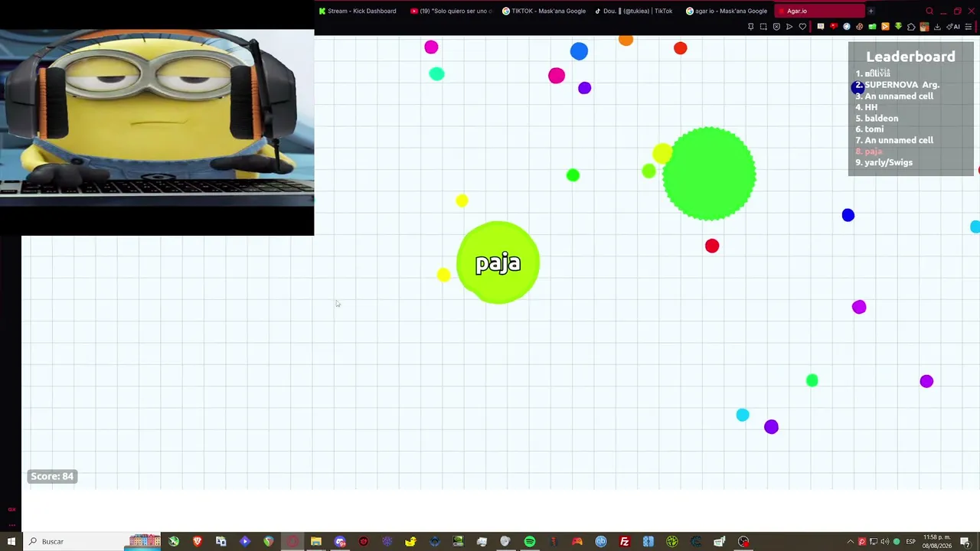Open the volume control in system tray
Screen dimensions: 980x551
pos(885,542)
